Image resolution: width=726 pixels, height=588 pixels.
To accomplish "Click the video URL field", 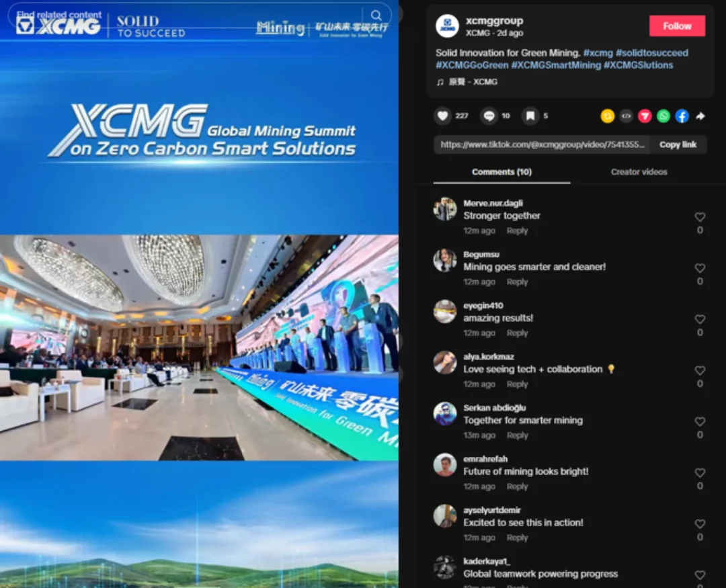I will click(542, 144).
